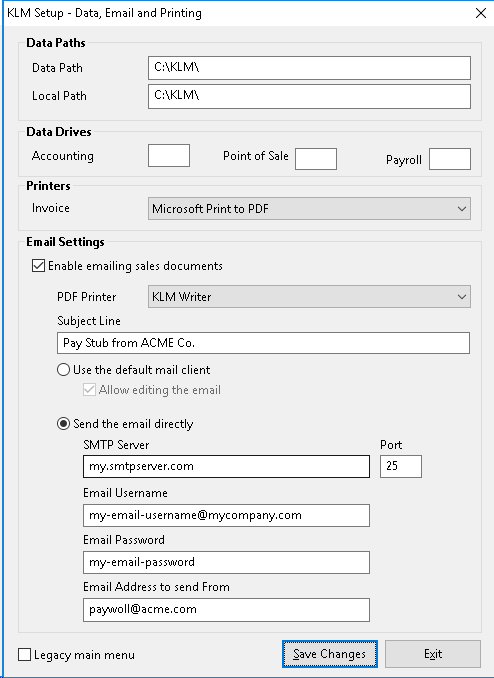Click the Accounting drive box
This screenshot has height=678, width=494.
[169, 156]
